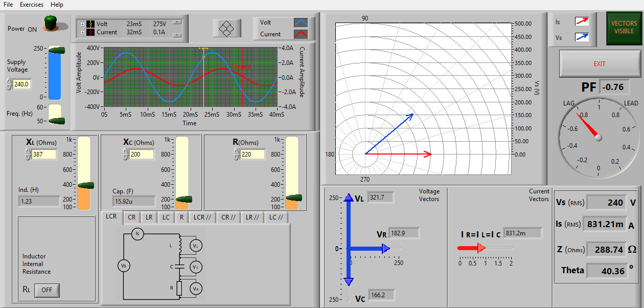The height and width of the screenshot is (308, 644).
Task: Click the Theta 40.36 readout
Action: click(x=607, y=271)
